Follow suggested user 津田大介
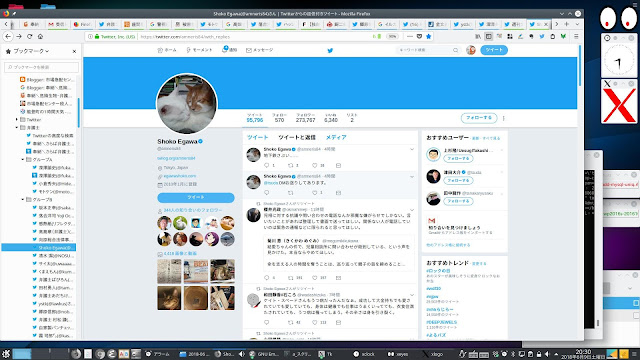 point(458,180)
